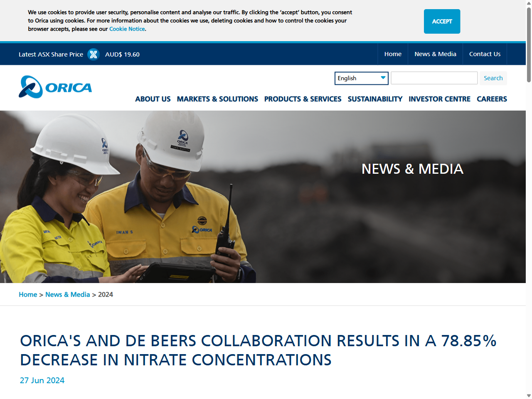
Task: Select Home in the top navigation bar
Action: (393, 54)
